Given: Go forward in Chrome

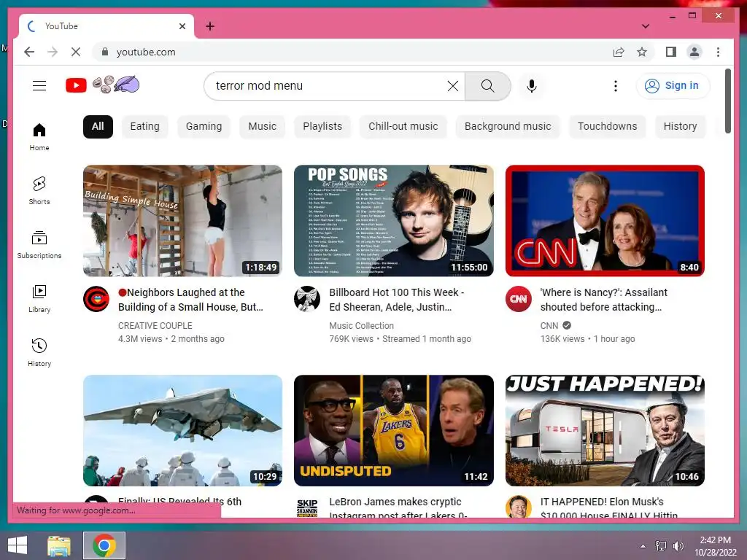Looking at the screenshot, I should point(53,52).
